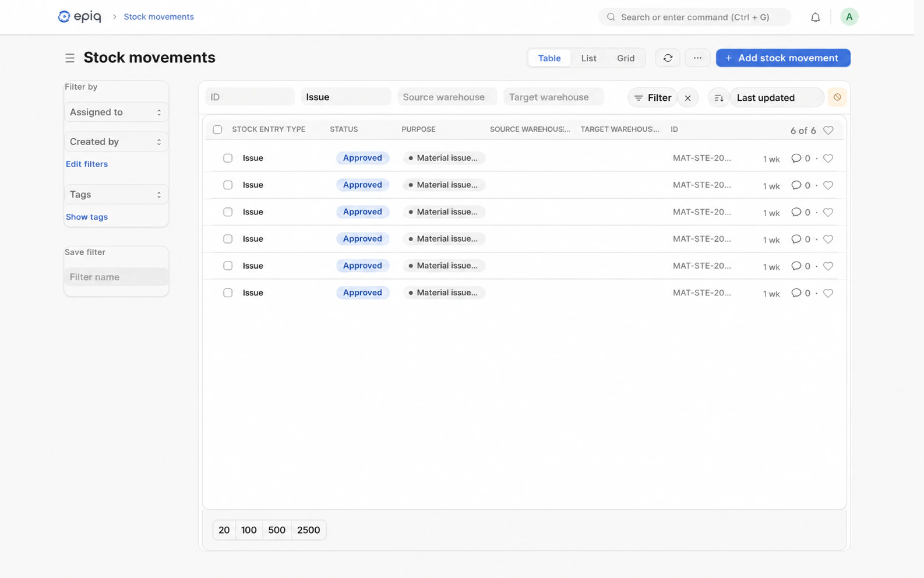This screenshot has width=924, height=578.
Task: Click the ID filter field
Action: click(x=250, y=97)
